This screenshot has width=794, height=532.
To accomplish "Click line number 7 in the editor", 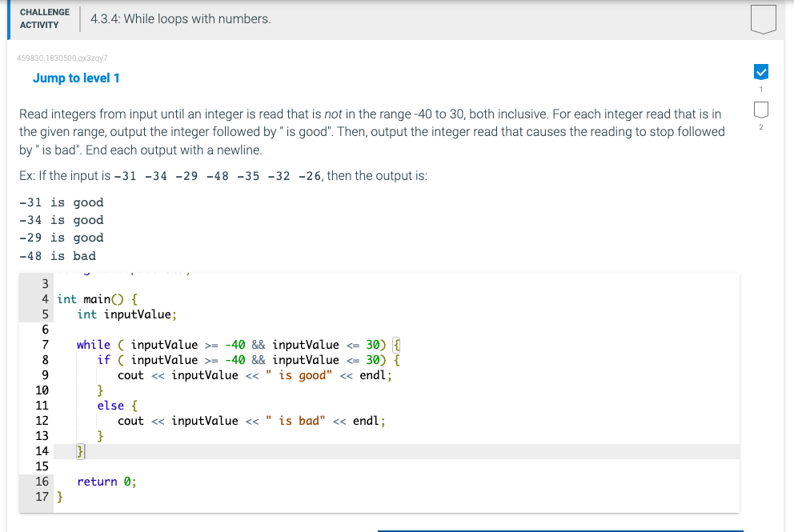I will point(44,344).
